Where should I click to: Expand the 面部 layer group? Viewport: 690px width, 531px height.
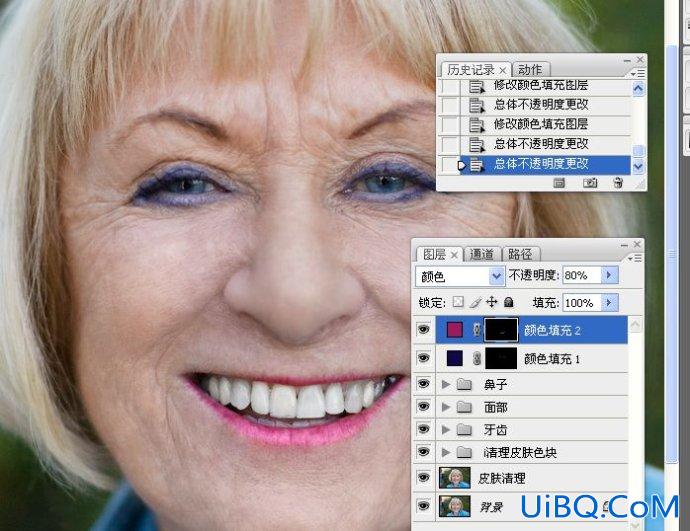(x=446, y=407)
